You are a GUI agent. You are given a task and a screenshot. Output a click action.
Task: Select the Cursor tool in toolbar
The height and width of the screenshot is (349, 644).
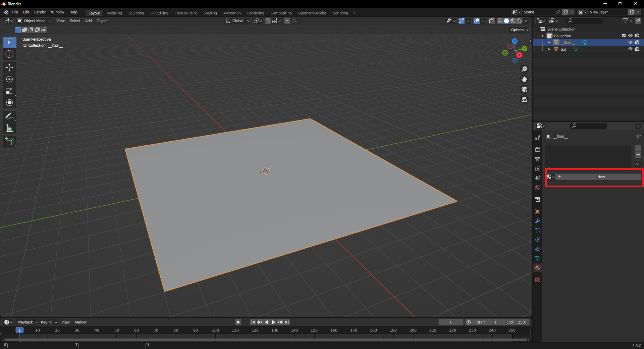pyautogui.click(x=9, y=54)
